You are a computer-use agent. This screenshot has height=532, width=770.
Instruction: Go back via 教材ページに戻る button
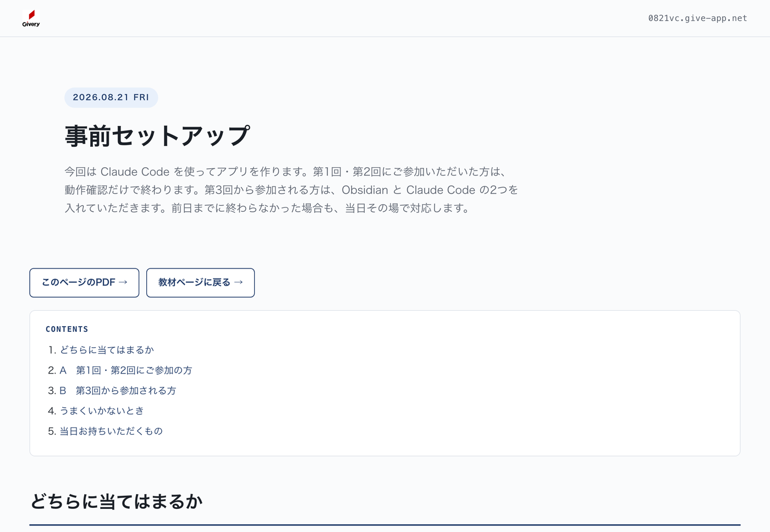200,283
